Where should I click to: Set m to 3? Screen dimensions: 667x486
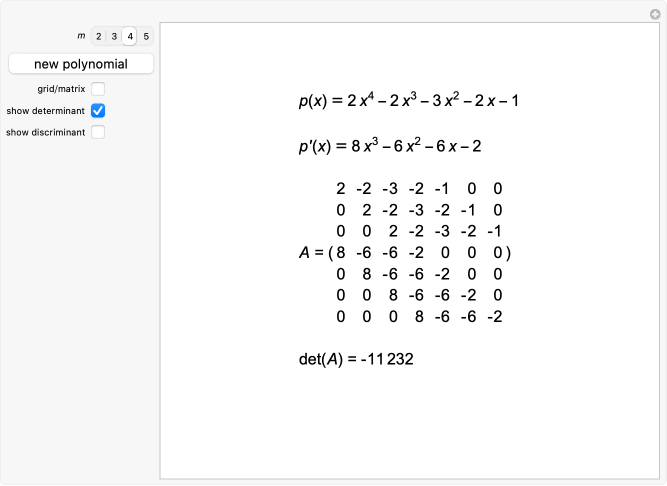pos(114,36)
